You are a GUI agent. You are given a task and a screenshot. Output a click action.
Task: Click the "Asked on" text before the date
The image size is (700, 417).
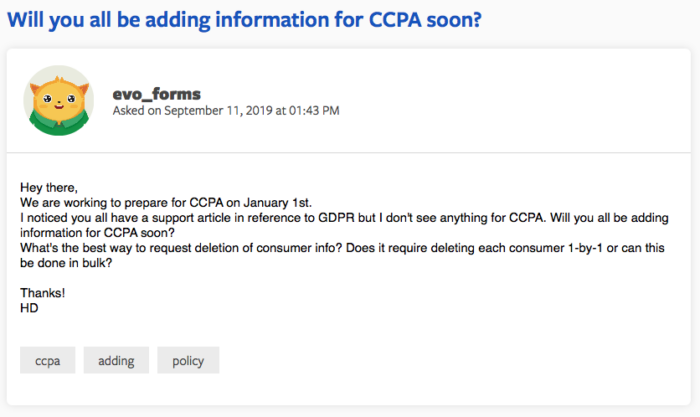tap(138, 111)
